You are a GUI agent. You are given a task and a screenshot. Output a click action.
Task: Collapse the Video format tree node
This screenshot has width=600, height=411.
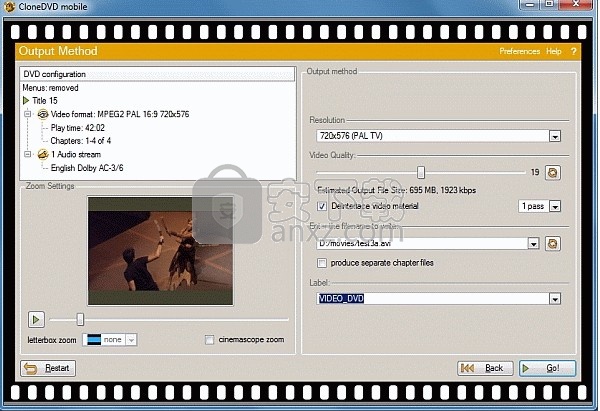28,114
